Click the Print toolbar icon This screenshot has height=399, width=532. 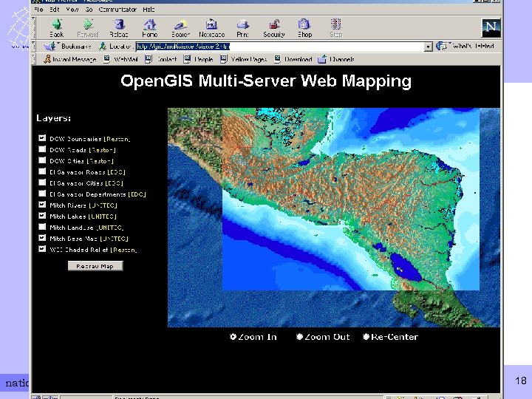tap(242, 25)
